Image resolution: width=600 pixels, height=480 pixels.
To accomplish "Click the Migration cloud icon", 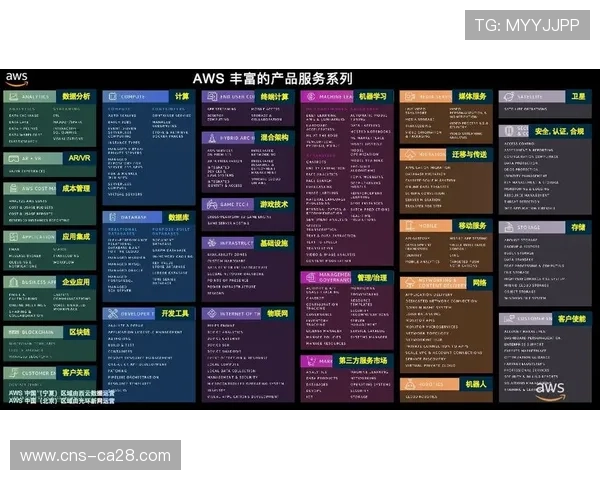I will click(x=410, y=154).
